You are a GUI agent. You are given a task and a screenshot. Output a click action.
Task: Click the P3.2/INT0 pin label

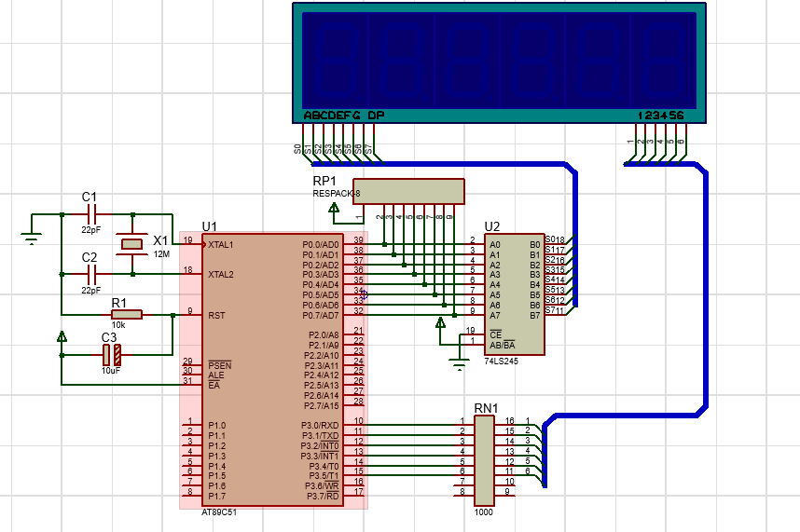click(x=320, y=446)
